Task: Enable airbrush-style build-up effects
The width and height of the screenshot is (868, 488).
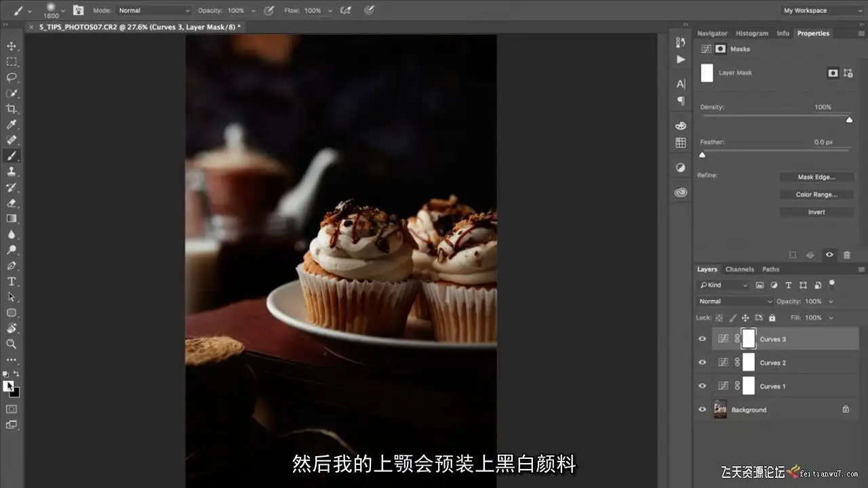Action: tap(346, 10)
